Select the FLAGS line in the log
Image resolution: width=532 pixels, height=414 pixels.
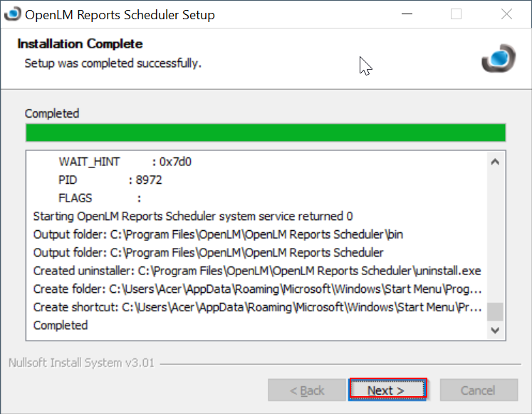(x=100, y=198)
